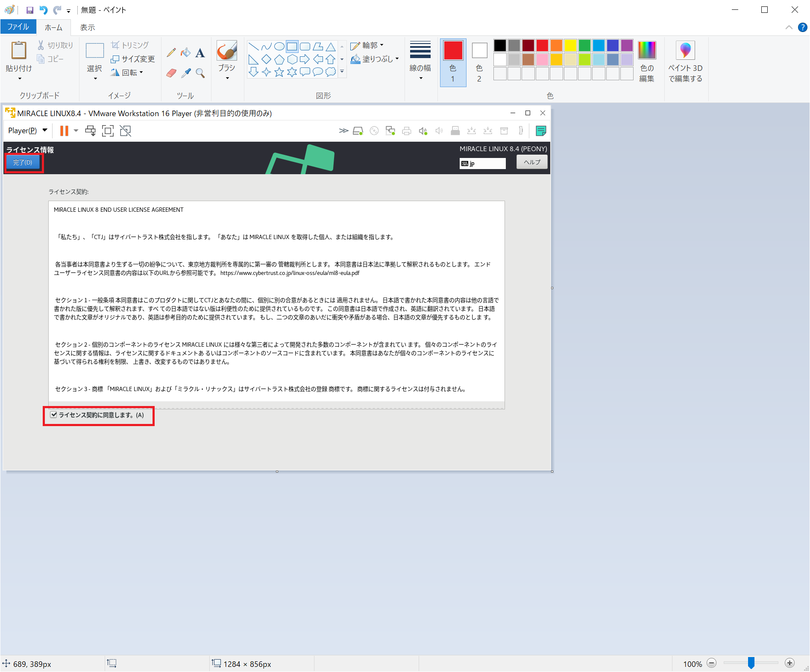
Task: Click the VMware CD/DVD device icon
Action: 374,131
